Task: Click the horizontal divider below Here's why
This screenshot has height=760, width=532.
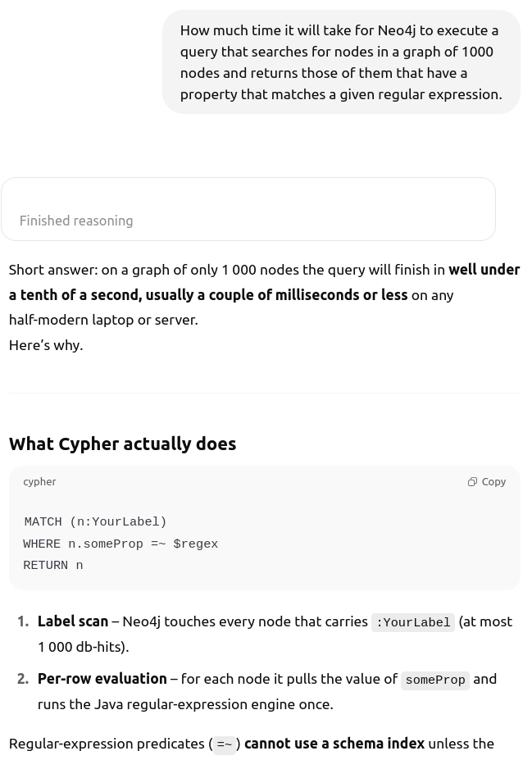Action: pyautogui.click(x=265, y=393)
